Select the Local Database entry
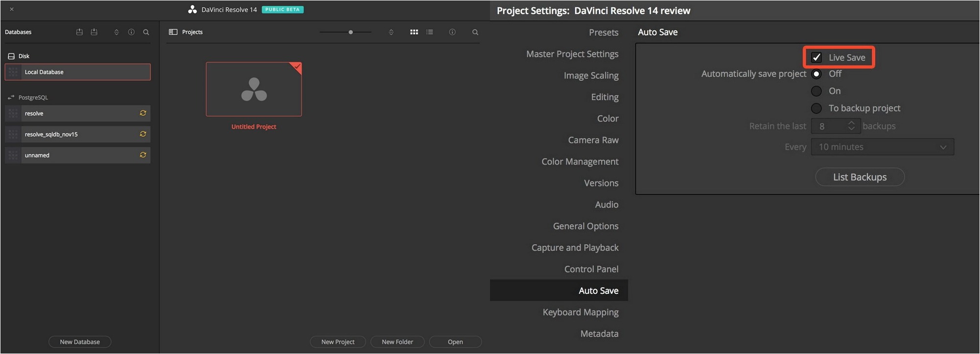980x354 pixels. tap(78, 72)
